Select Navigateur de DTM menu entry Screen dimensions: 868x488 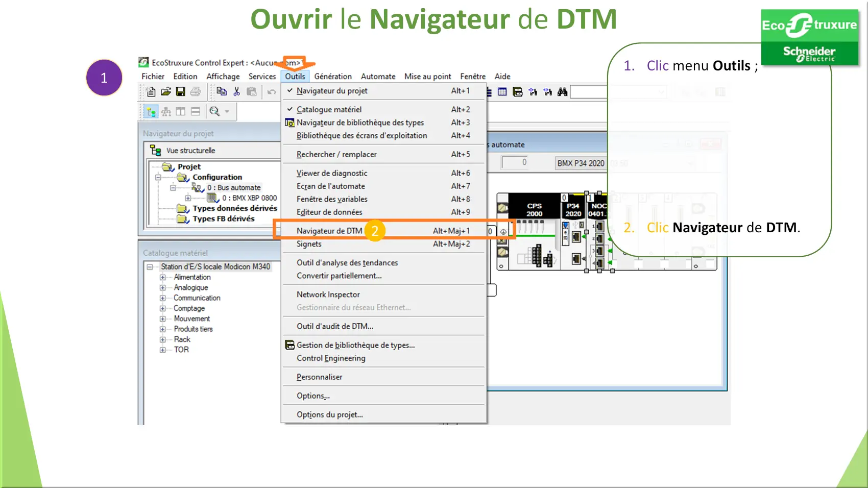pyautogui.click(x=383, y=231)
